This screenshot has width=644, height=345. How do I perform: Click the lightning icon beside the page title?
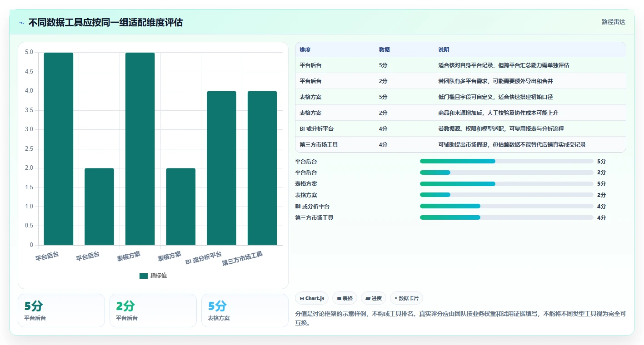point(22,23)
